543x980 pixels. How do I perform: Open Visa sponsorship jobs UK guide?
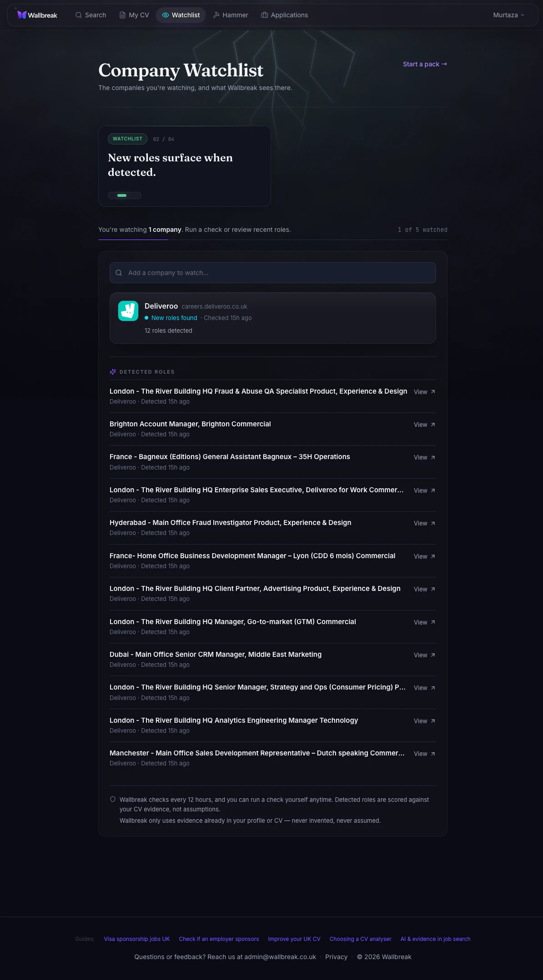[x=137, y=939]
